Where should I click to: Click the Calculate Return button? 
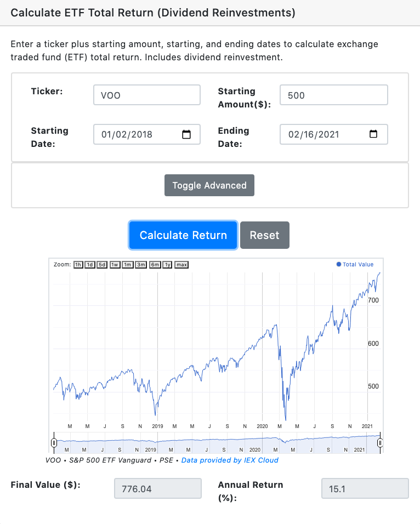coord(183,235)
